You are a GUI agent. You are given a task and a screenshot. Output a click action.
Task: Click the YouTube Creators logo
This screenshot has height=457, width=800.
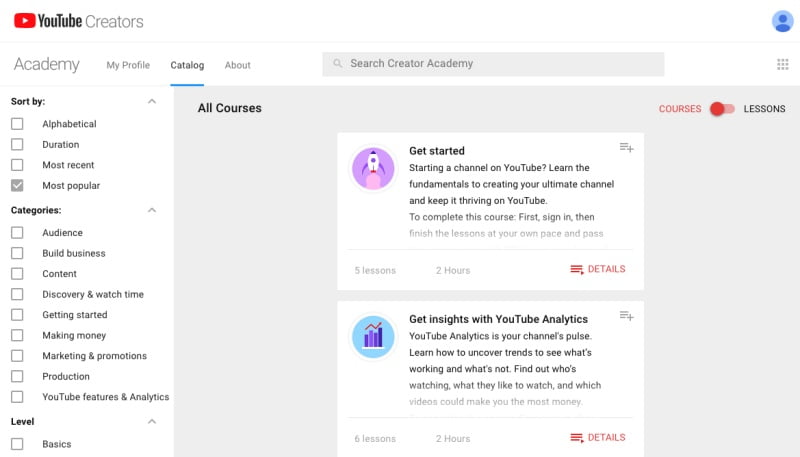pos(78,21)
